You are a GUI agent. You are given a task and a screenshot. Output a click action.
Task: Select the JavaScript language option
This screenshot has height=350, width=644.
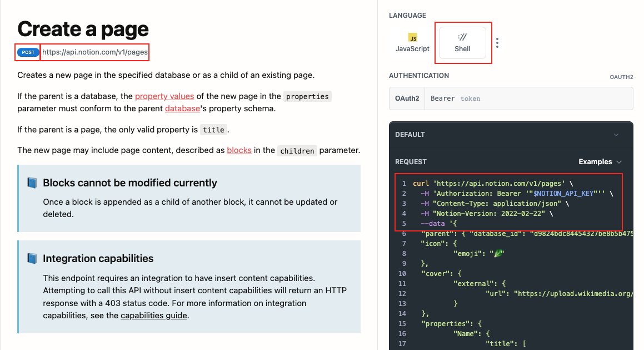pyautogui.click(x=412, y=43)
